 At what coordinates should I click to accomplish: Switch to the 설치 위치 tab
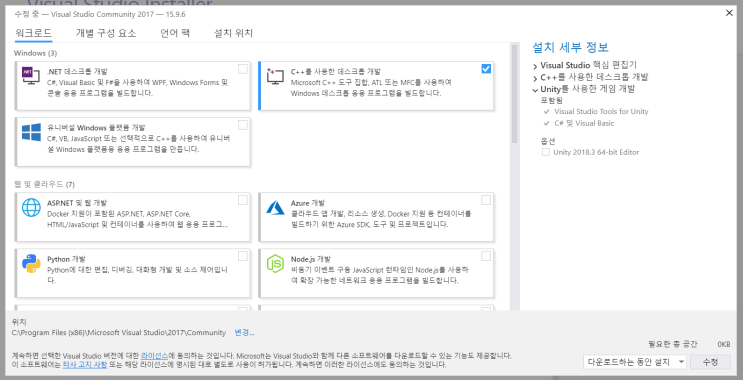(x=234, y=33)
